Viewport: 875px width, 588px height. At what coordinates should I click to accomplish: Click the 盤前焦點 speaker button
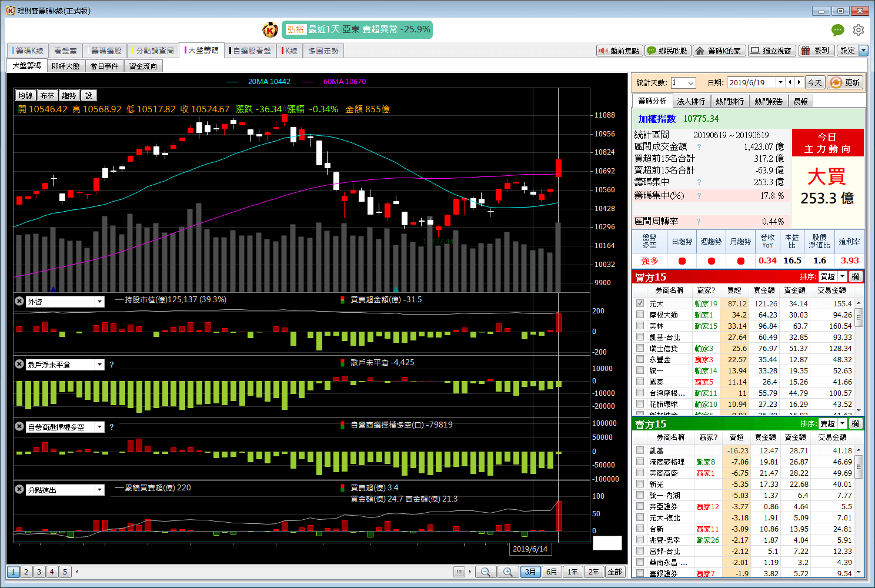[619, 51]
